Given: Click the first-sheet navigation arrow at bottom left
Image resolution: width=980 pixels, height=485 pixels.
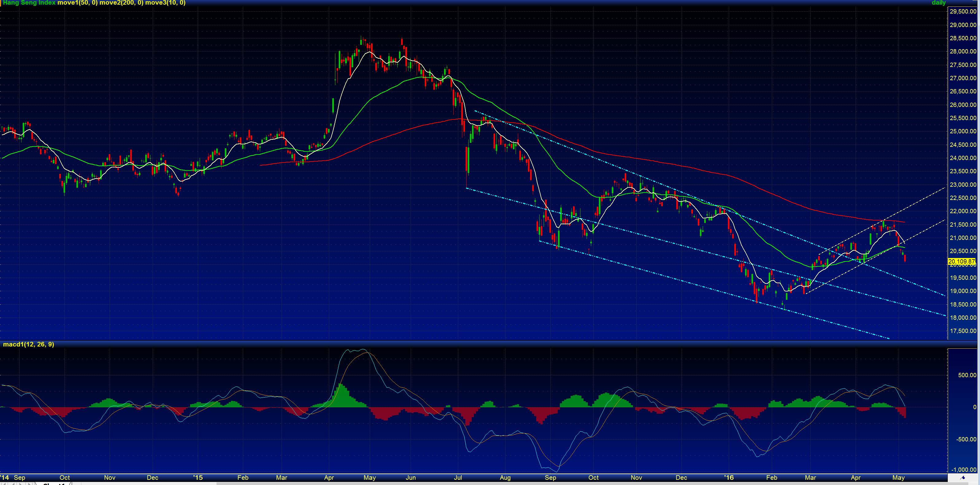Looking at the screenshot, I should click(4, 484).
